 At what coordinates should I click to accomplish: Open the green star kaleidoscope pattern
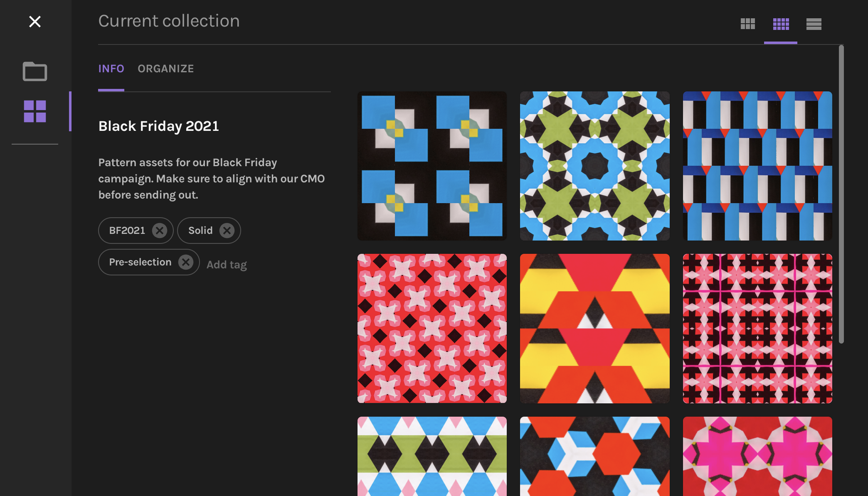(594, 165)
